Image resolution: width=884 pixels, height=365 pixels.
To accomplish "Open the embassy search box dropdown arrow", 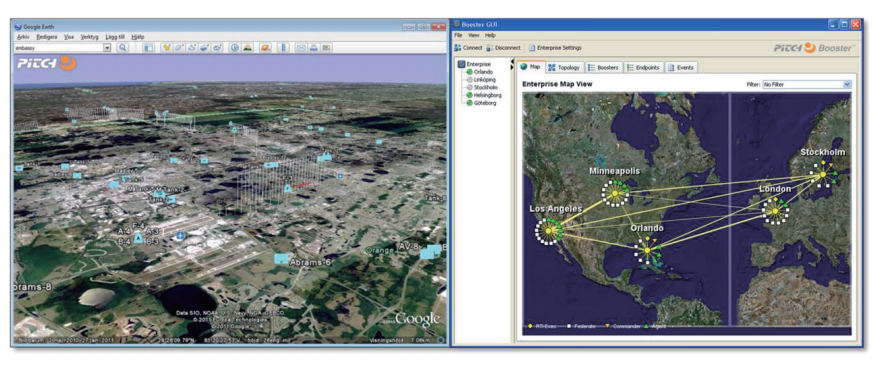I will (107, 47).
